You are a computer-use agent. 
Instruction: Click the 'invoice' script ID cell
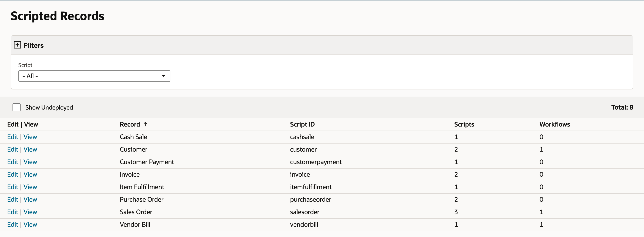(x=300, y=174)
